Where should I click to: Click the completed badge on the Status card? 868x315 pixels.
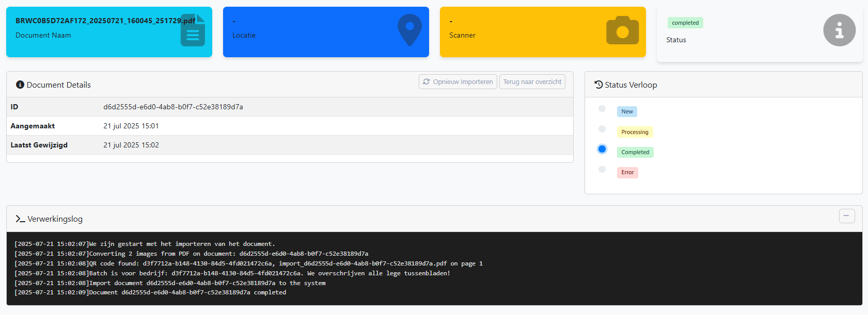685,23
